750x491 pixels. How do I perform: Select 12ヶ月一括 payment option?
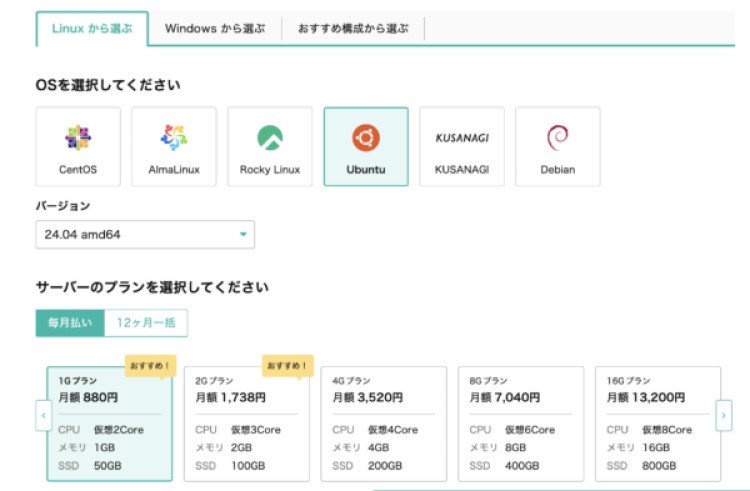[x=146, y=323]
